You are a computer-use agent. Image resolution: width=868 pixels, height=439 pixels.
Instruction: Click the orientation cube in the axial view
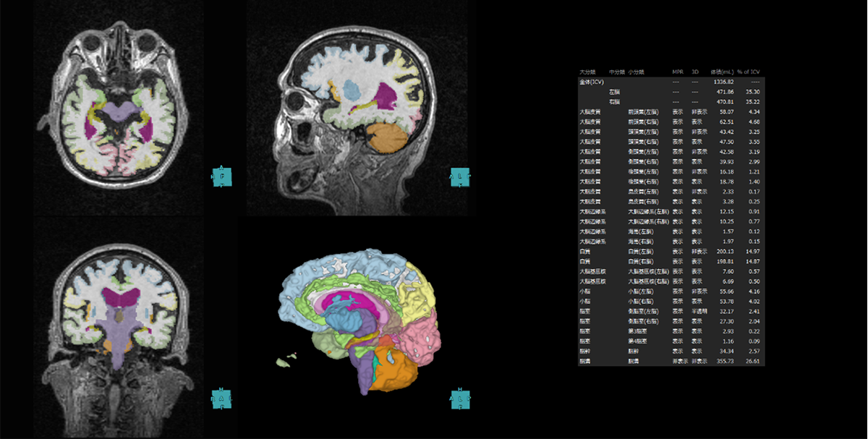click(221, 176)
